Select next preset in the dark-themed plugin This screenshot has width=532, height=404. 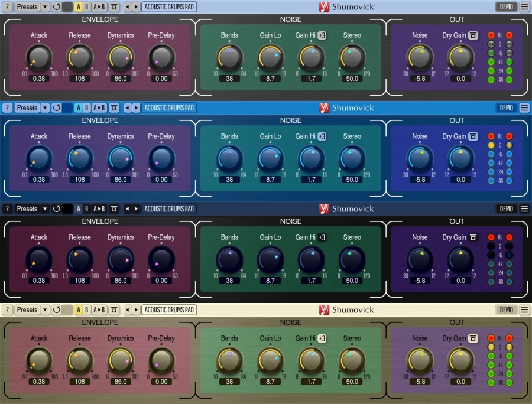[x=136, y=208]
